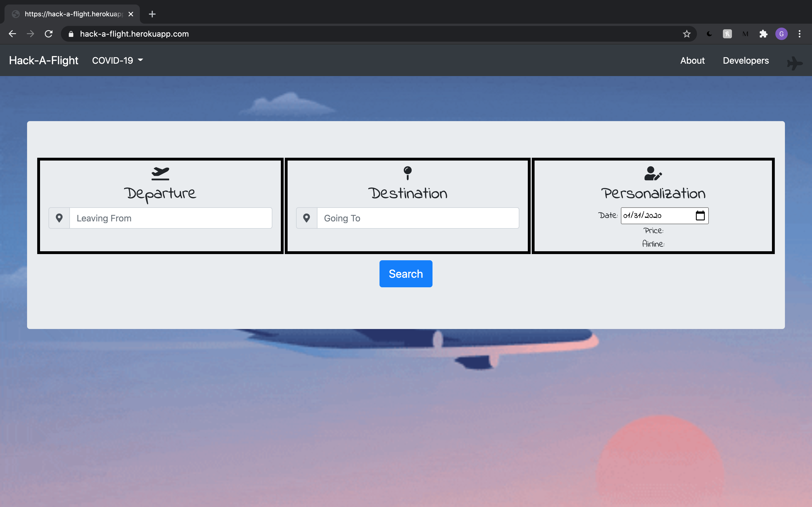Open the About page
This screenshot has height=507, width=812.
[692, 60]
